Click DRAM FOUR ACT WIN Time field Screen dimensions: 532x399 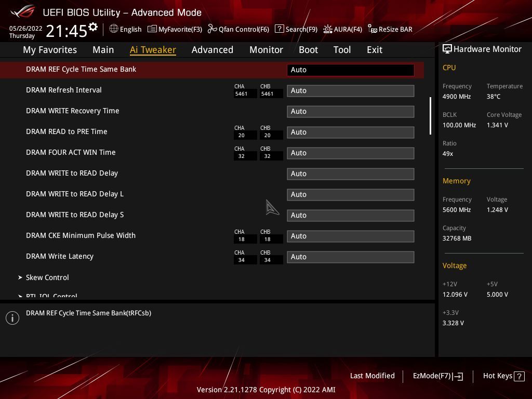(x=351, y=153)
